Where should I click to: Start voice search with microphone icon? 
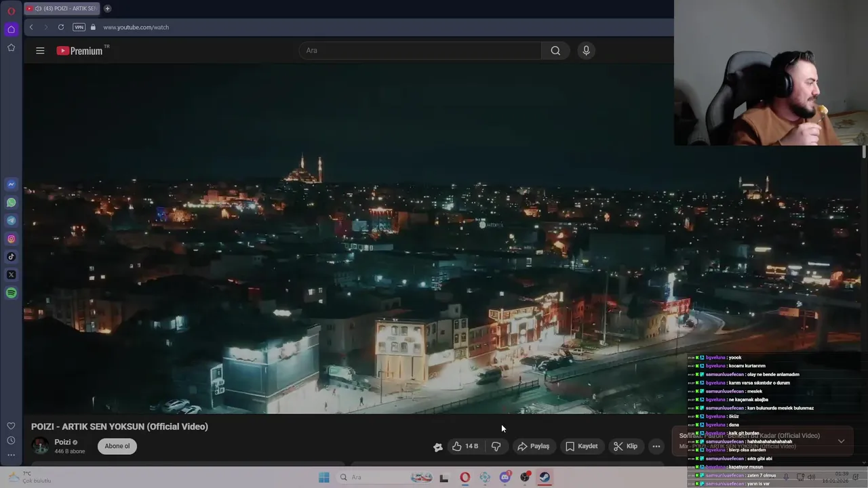586,50
